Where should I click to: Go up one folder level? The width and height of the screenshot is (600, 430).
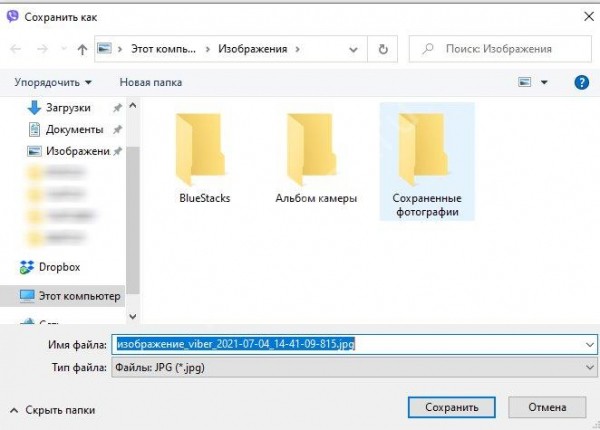click(x=82, y=49)
